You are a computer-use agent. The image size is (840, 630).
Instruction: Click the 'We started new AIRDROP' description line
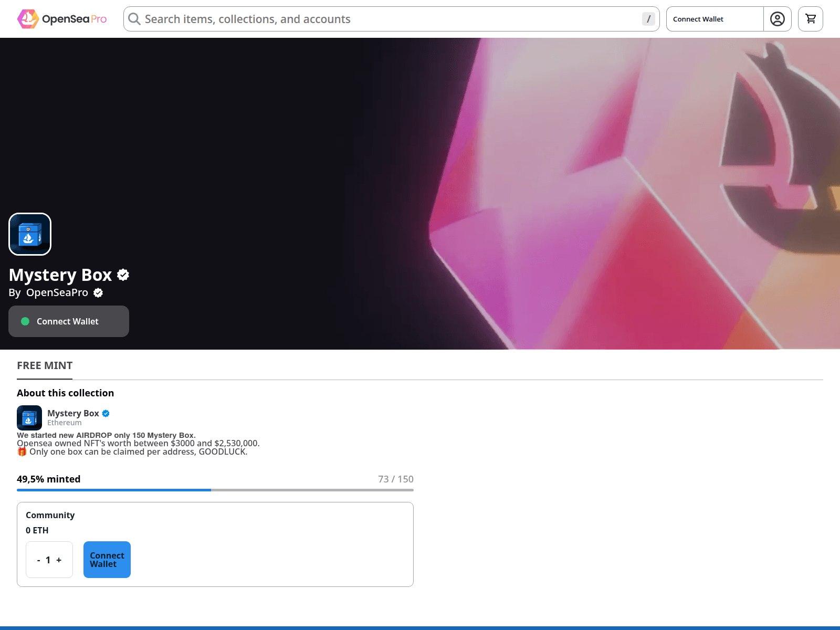click(106, 435)
